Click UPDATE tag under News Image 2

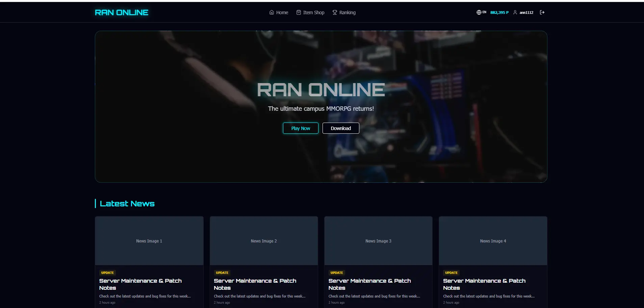222,273
